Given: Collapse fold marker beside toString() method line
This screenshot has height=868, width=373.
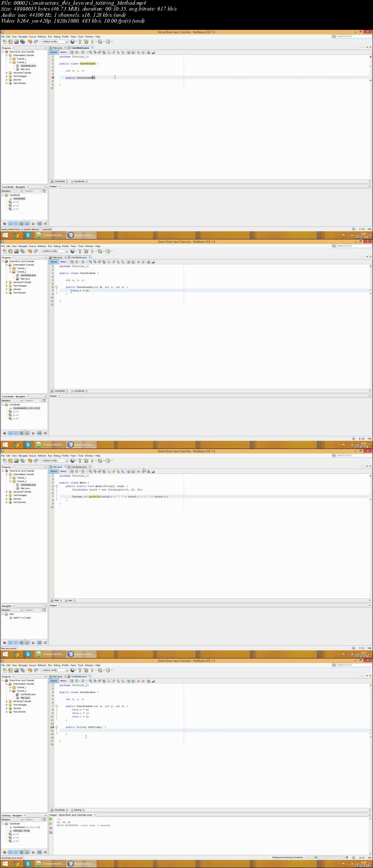Looking at the screenshot, I should (56, 727).
